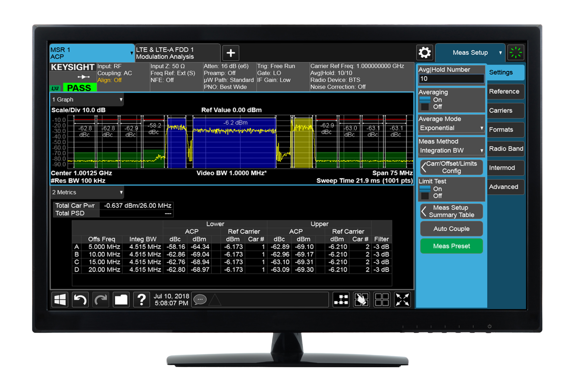Open the help question mark icon
Viewport: 576px width, 392px height.
coord(141,300)
